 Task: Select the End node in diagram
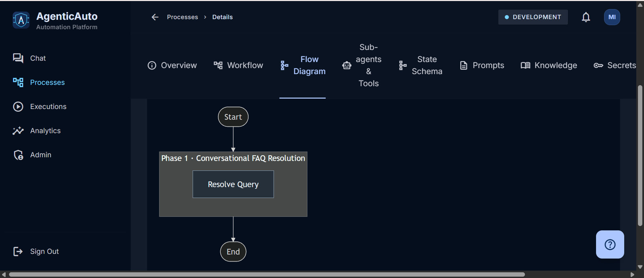pyautogui.click(x=233, y=252)
